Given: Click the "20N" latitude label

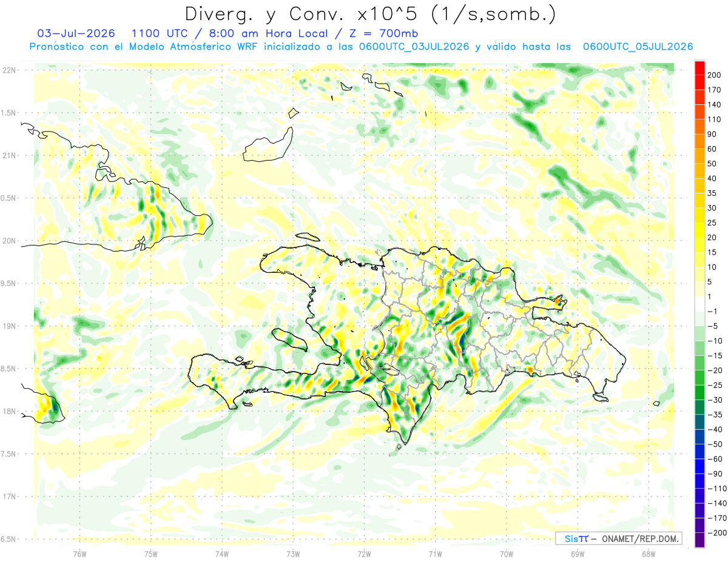Looking at the screenshot, I should click(9, 241).
